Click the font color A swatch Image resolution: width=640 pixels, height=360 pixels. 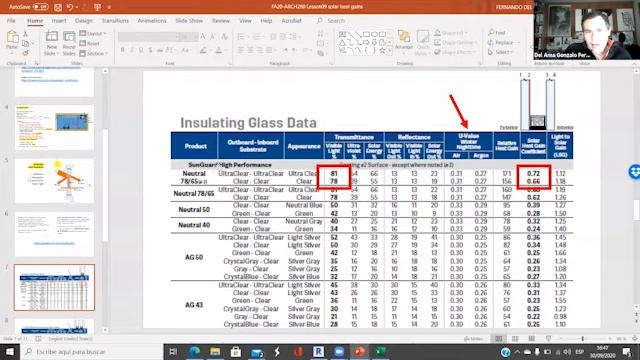[x=219, y=50]
